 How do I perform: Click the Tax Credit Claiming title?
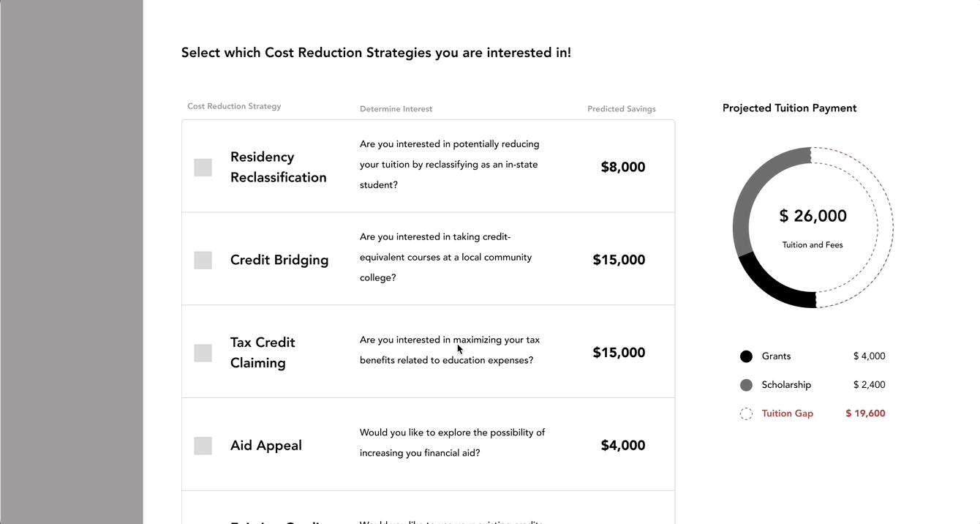[x=263, y=353]
